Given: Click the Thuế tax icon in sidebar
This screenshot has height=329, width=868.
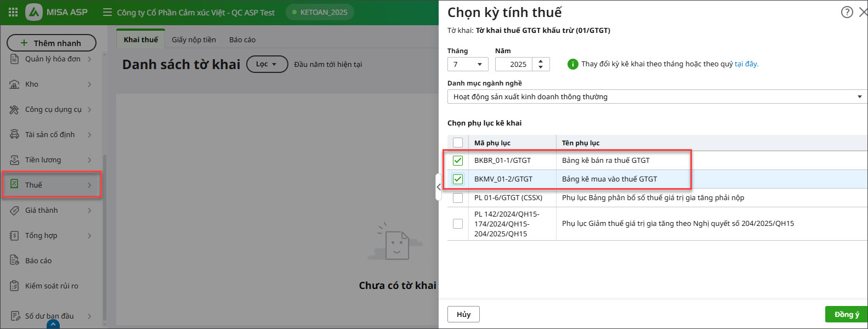Looking at the screenshot, I should pyautogui.click(x=14, y=185).
